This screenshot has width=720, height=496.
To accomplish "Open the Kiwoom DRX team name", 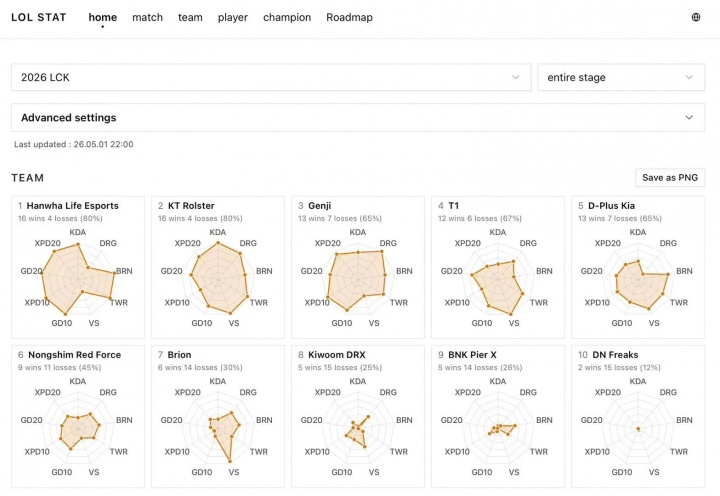I will click(337, 355).
